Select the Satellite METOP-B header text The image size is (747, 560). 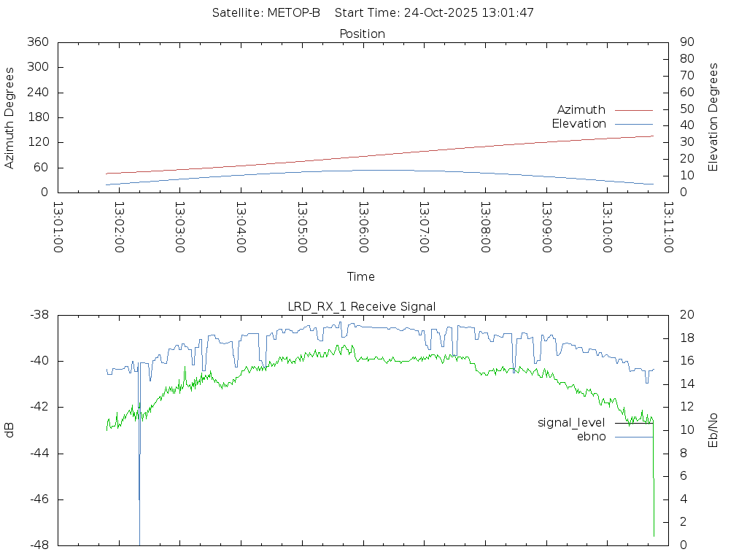(x=266, y=12)
